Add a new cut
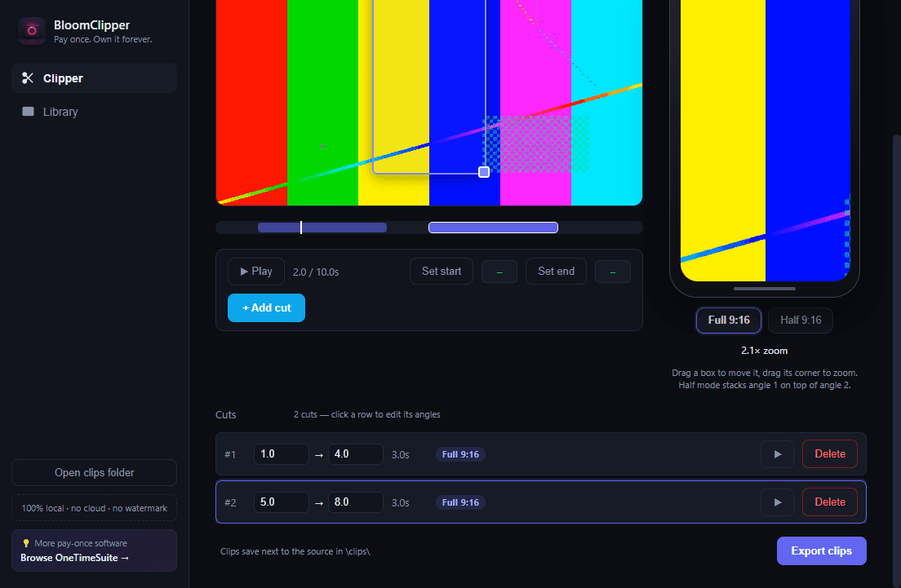Image resolution: width=901 pixels, height=588 pixels. [266, 308]
